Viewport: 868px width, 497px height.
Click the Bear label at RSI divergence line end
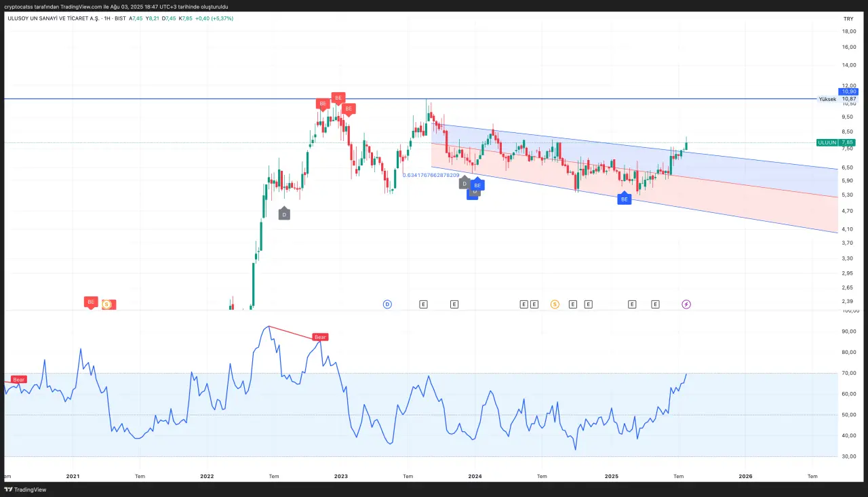(x=320, y=337)
